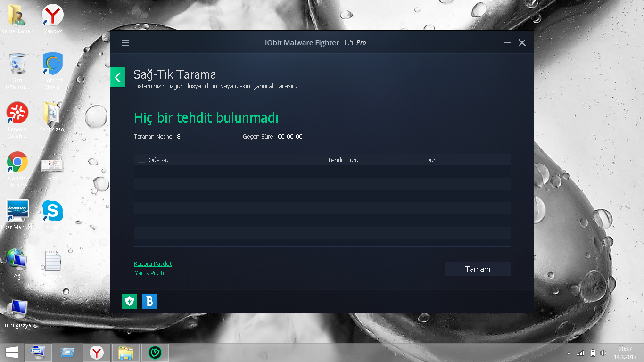
Task: Click the battery tray icon
Action: tap(593, 353)
